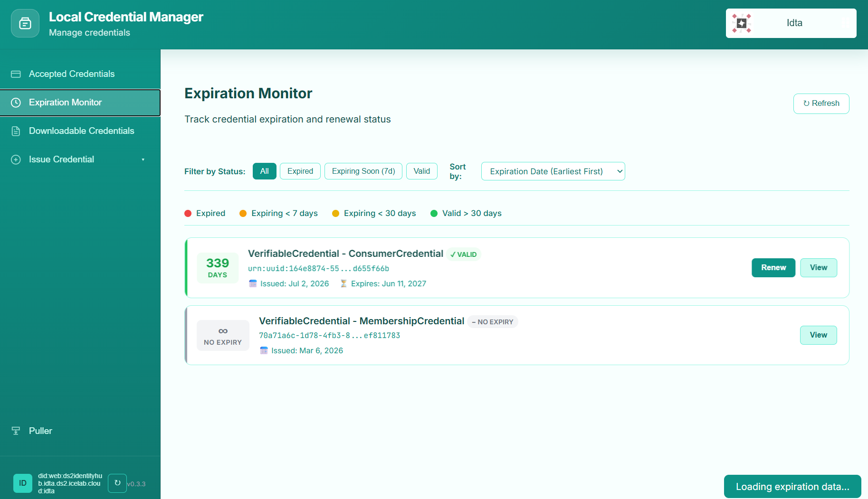868x499 pixels.
Task: Click the v0.3.3 version label
Action: coord(136,484)
